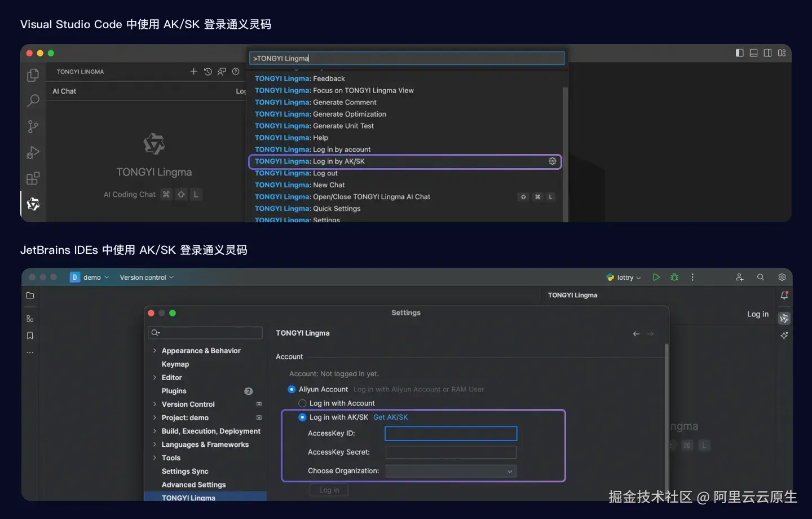Open Project folder icon in JetBrains left strip
The image size is (812, 519).
click(30, 296)
